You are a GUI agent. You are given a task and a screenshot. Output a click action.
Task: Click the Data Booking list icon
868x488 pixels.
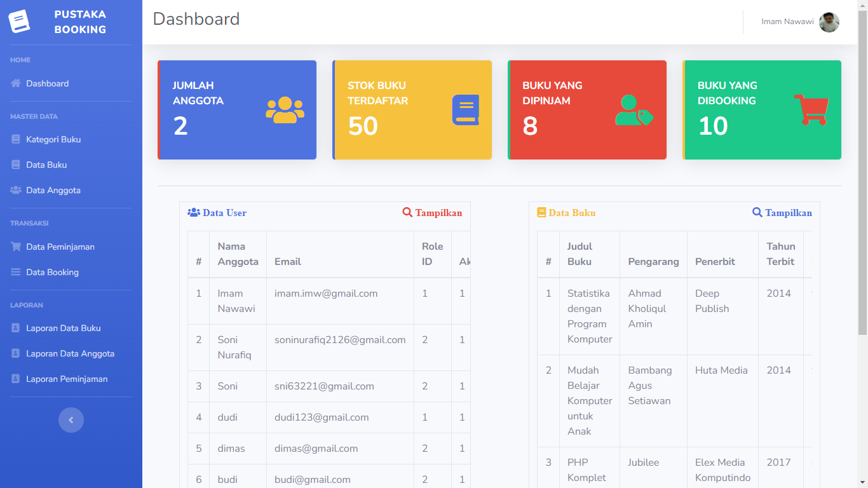point(16,272)
